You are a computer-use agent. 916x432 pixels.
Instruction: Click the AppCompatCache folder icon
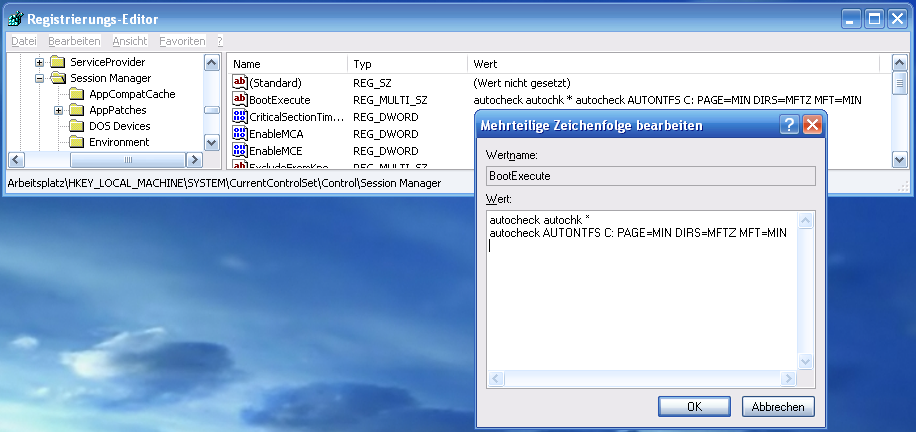[x=77, y=94]
